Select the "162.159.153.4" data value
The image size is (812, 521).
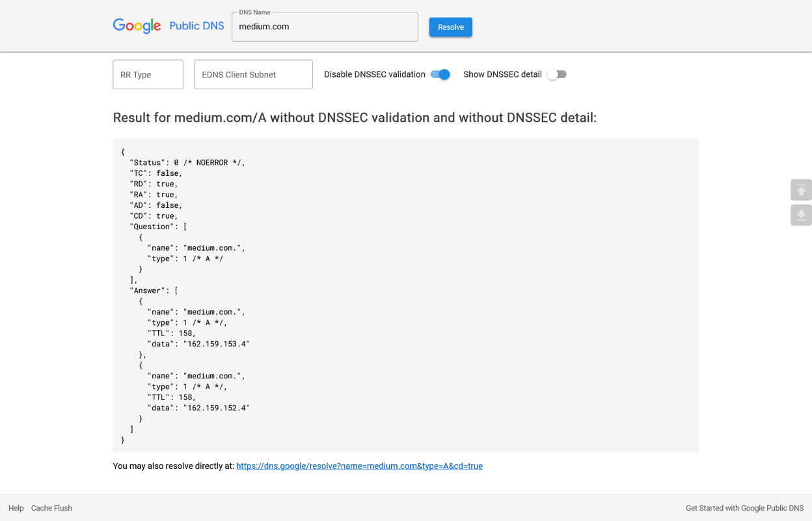click(x=217, y=344)
